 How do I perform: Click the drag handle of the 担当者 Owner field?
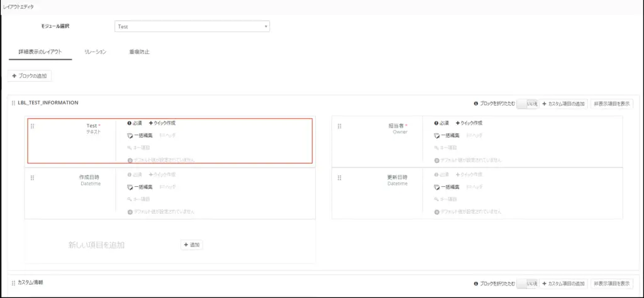pos(339,126)
